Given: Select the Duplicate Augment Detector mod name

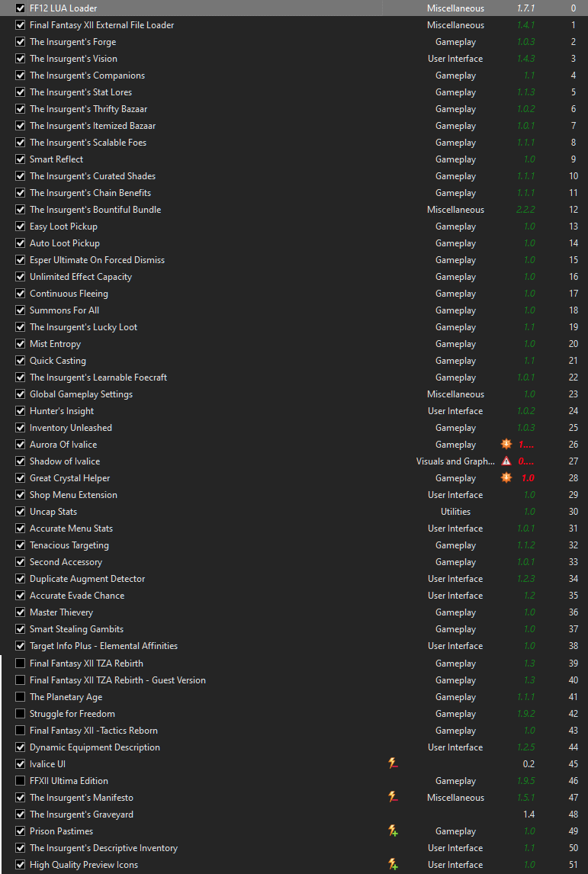Looking at the screenshot, I should click(x=88, y=579).
